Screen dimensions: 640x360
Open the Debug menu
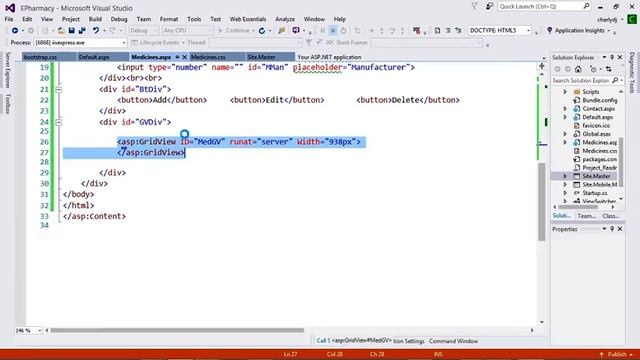(x=119, y=19)
